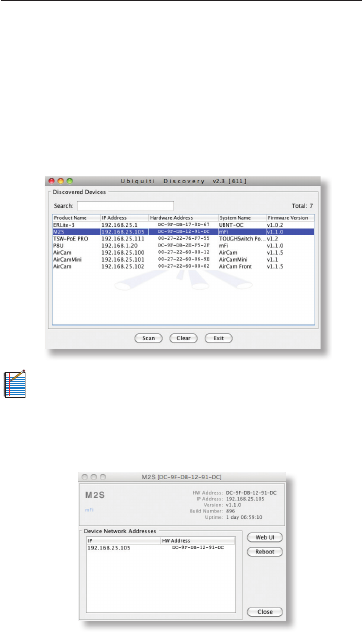
Task: Click the Search field in Discovered Devices
Action: click(x=126, y=206)
